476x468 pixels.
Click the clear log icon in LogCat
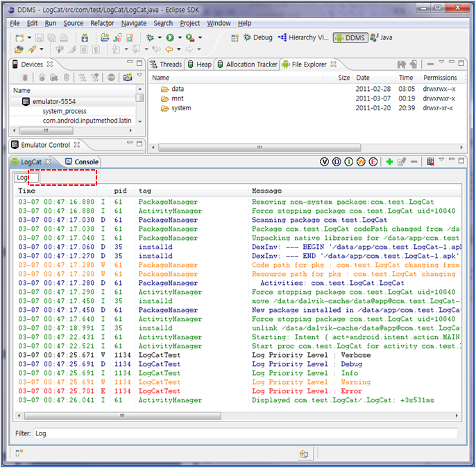(430, 162)
